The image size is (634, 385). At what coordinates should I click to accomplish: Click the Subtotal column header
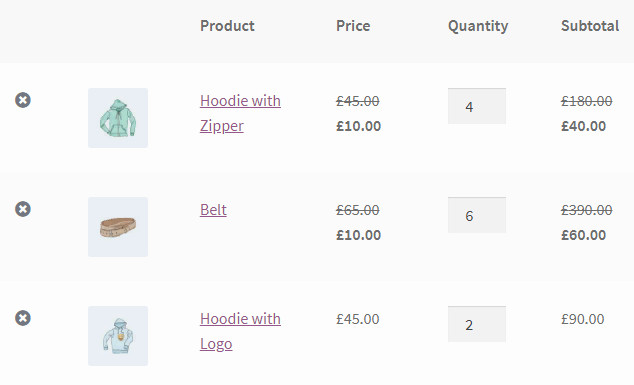point(590,26)
